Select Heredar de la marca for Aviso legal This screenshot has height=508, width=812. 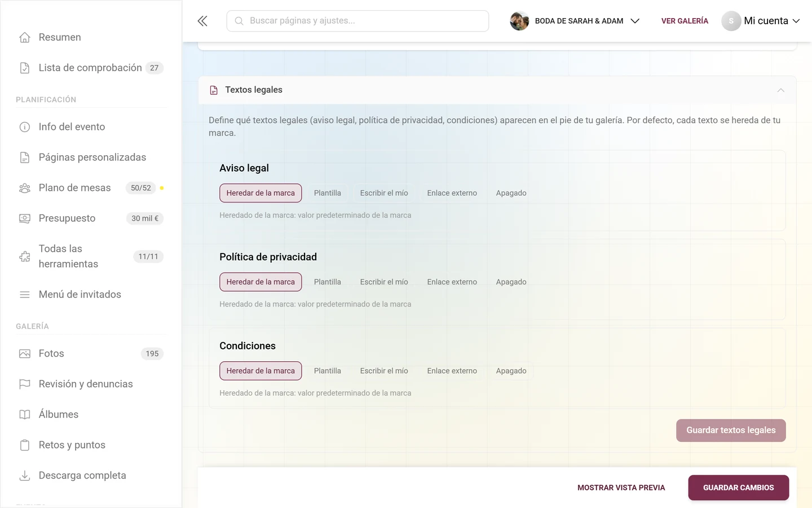(261, 193)
